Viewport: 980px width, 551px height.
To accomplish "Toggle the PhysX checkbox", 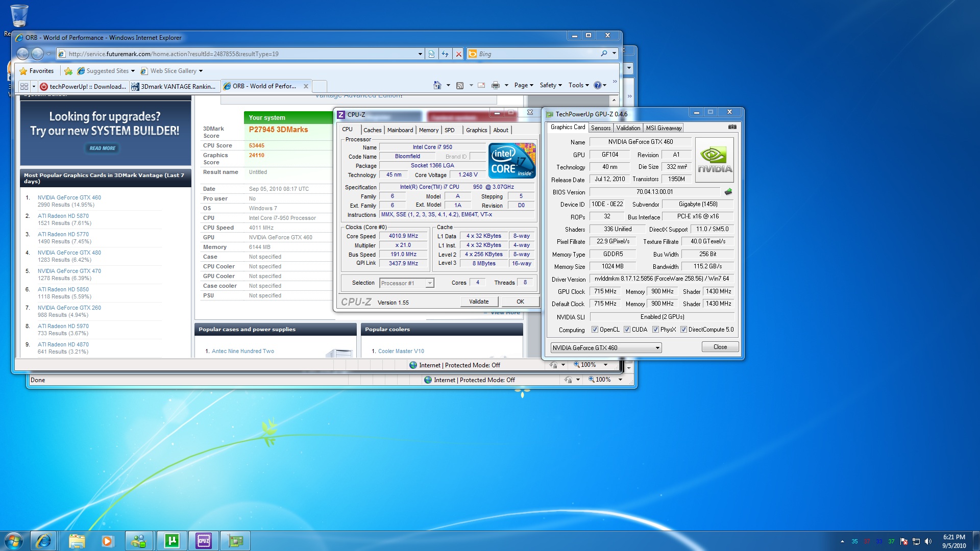I will [655, 330].
